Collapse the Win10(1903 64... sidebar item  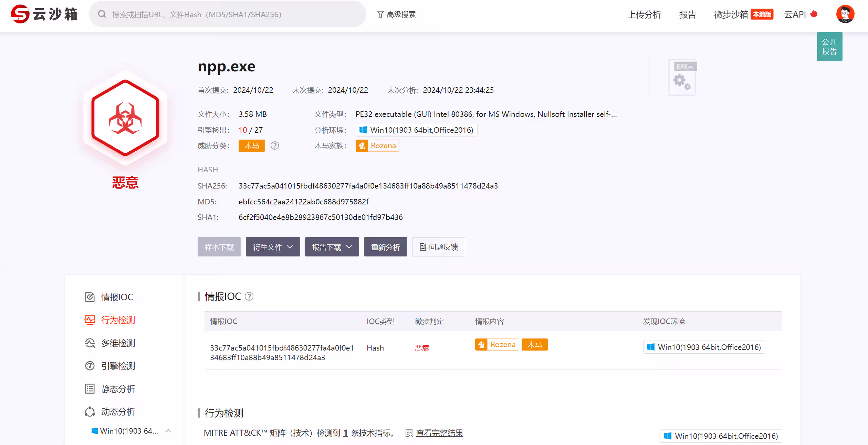coord(168,431)
